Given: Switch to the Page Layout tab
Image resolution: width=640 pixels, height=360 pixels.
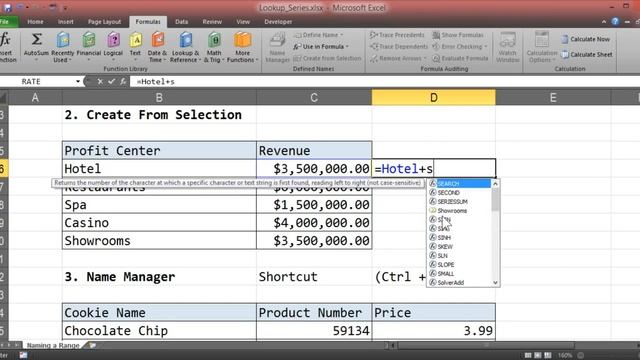Looking at the screenshot, I should click(104, 22).
